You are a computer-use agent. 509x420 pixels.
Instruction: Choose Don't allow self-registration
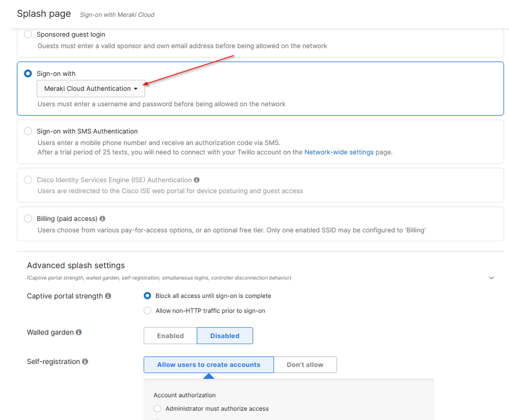tap(305, 365)
